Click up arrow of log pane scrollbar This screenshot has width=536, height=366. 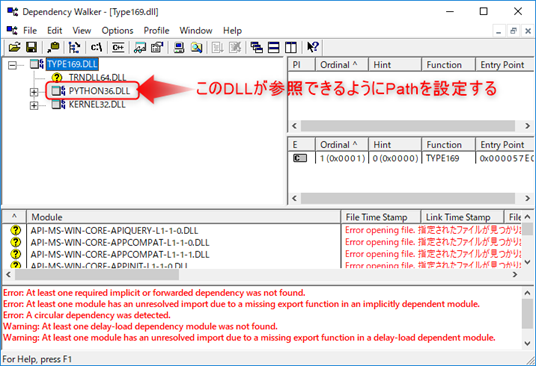(527, 293)
